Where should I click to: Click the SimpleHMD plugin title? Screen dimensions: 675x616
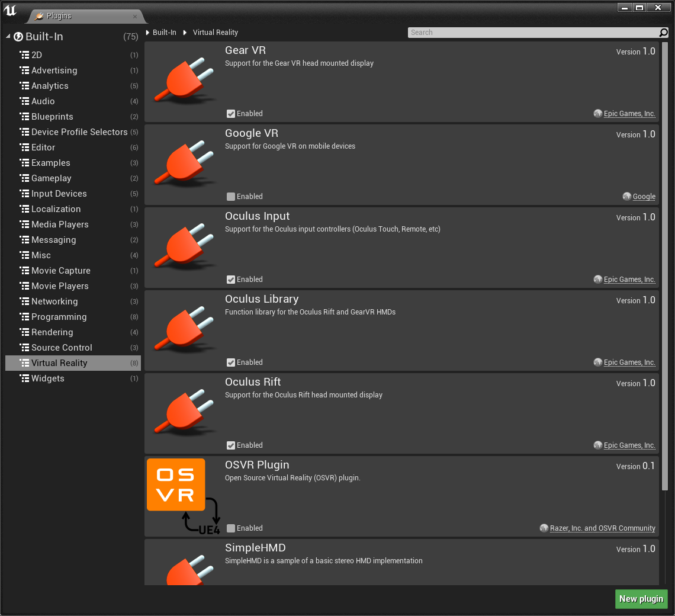(255, 547)
